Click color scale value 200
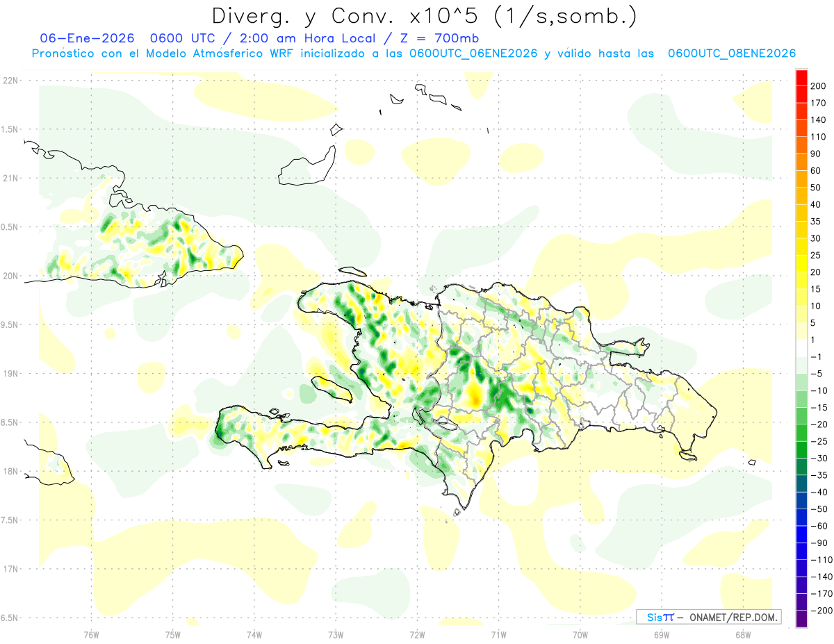834x644 pixels. pos(818,86)
